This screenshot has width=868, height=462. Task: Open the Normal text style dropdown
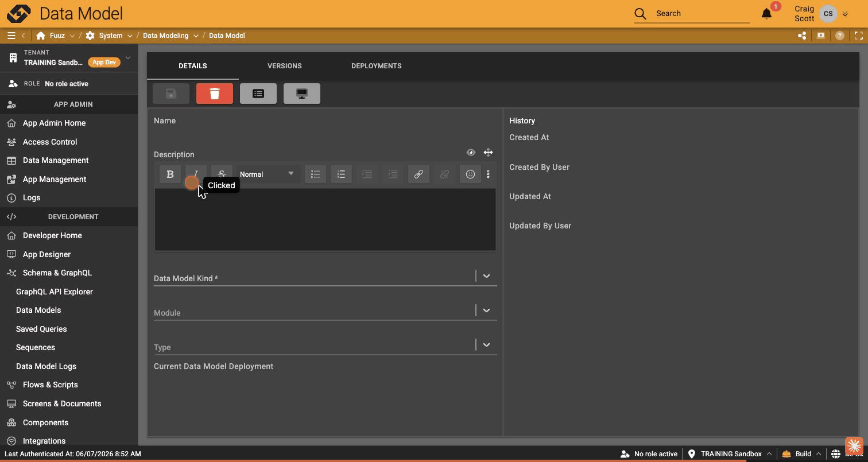(268, 174)
